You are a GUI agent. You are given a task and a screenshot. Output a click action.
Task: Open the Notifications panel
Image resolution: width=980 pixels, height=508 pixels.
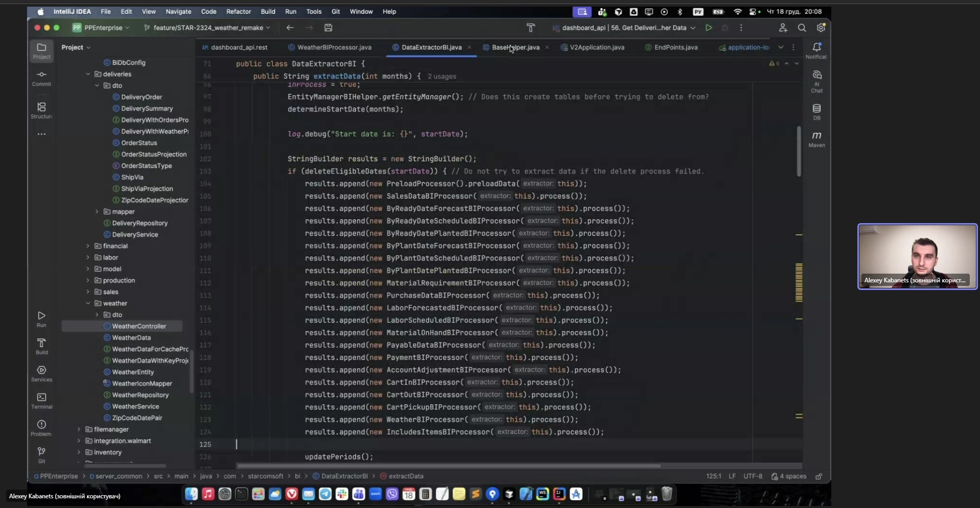pos(816,50)
